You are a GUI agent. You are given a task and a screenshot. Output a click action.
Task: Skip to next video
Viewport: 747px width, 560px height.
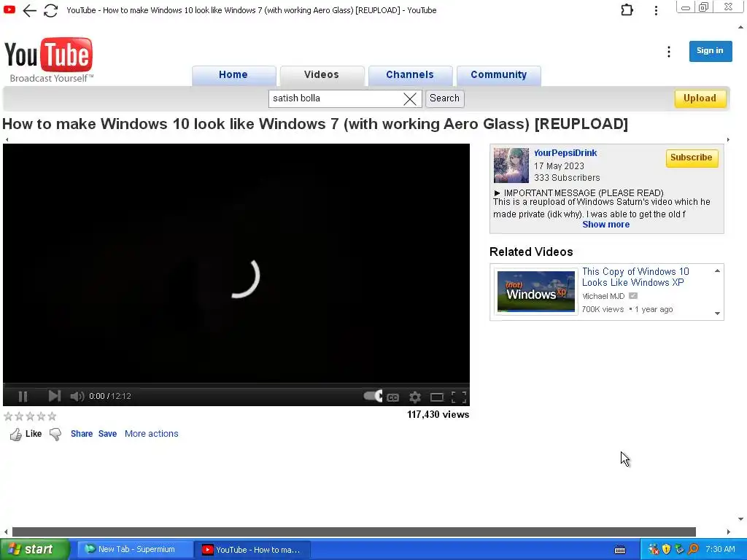54,396
